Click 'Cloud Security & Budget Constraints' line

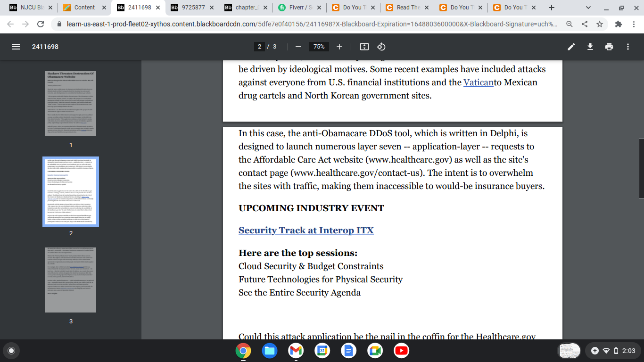pyautogui.click(x=311, y=266)
